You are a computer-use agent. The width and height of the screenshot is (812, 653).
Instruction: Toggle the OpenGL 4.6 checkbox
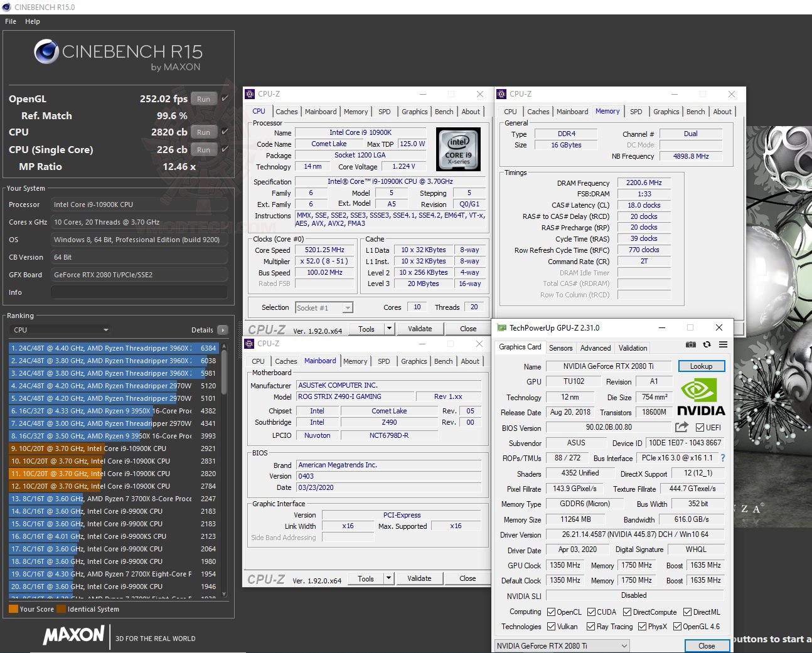(x=677, y=627)
